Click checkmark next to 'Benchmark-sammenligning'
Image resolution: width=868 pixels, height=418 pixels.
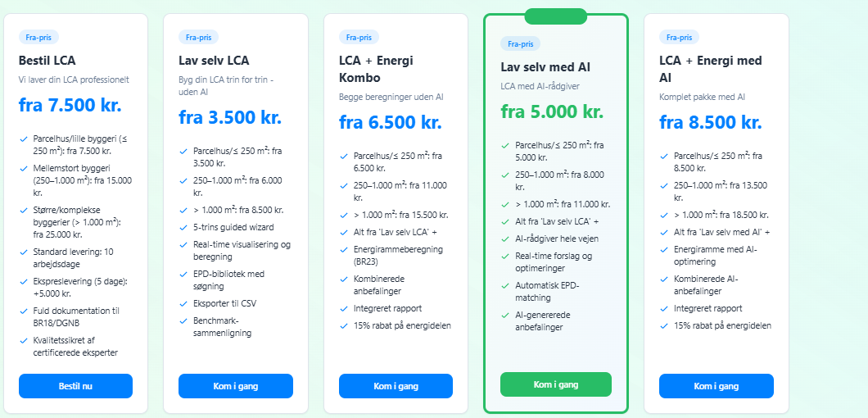[x=183, y=320]
